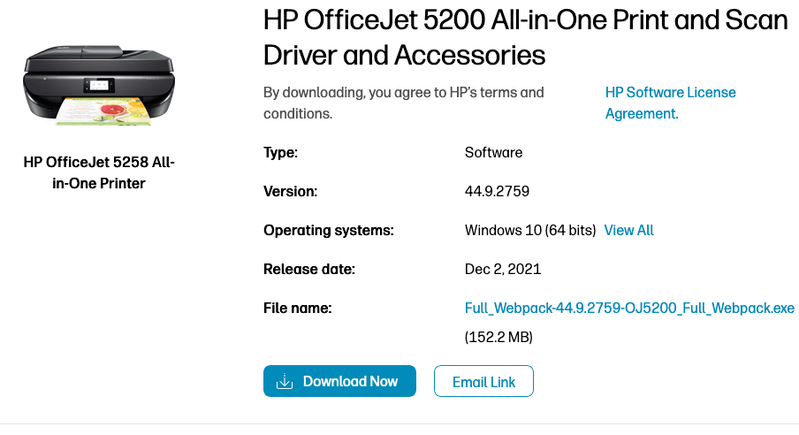Click the Dec 2, 2021 release date
This screenshot has height=435, width=799.
click(503, 269)
